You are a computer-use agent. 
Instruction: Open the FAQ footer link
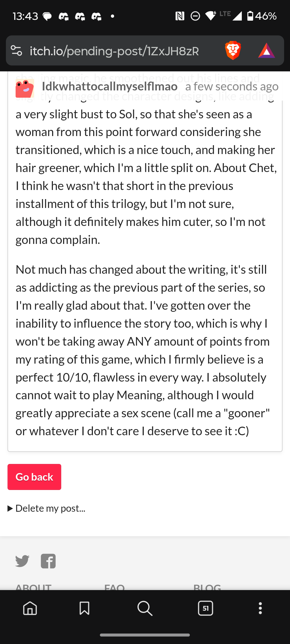click(x=114, y=587)
